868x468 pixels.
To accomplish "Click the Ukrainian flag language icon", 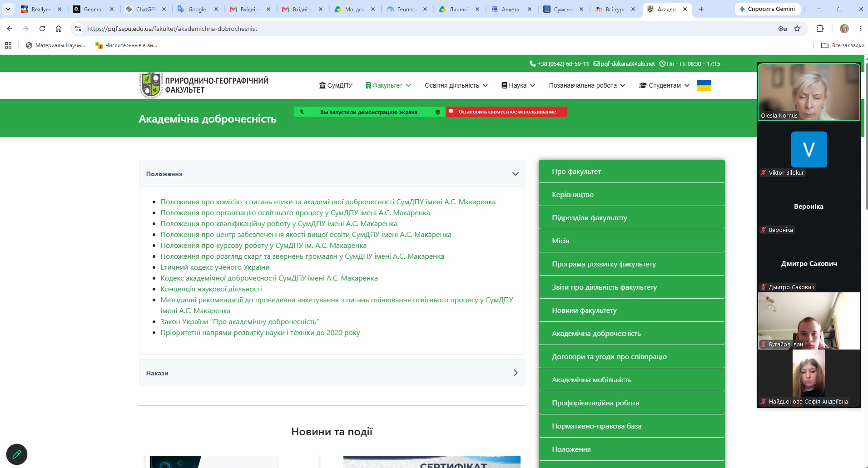I will pos(704,85).
